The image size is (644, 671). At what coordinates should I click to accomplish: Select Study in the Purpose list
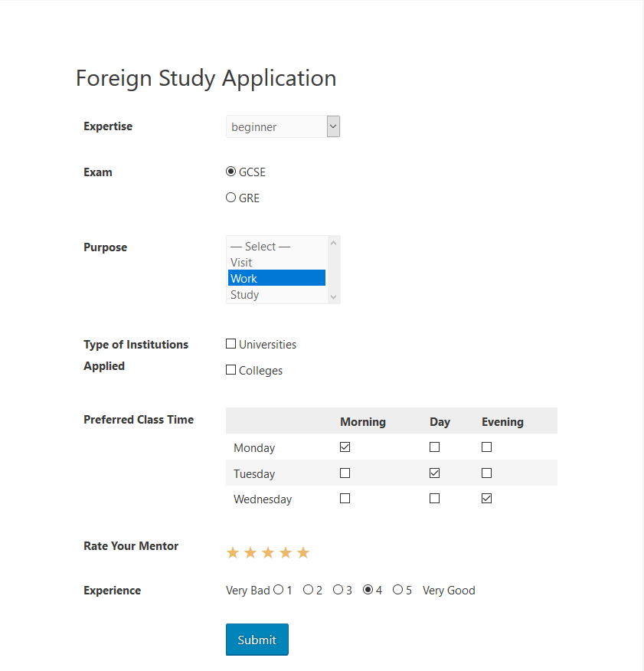[276, 294]
